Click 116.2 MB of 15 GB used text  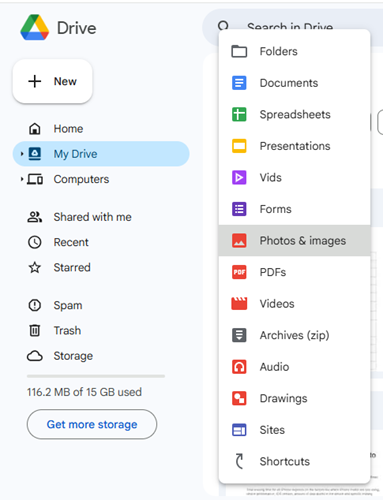click(x=84, y=392)
